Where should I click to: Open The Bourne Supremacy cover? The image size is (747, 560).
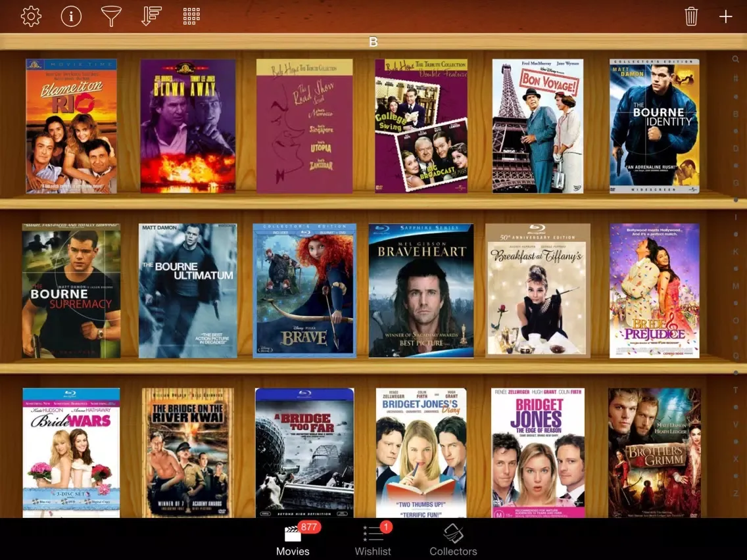71,291
